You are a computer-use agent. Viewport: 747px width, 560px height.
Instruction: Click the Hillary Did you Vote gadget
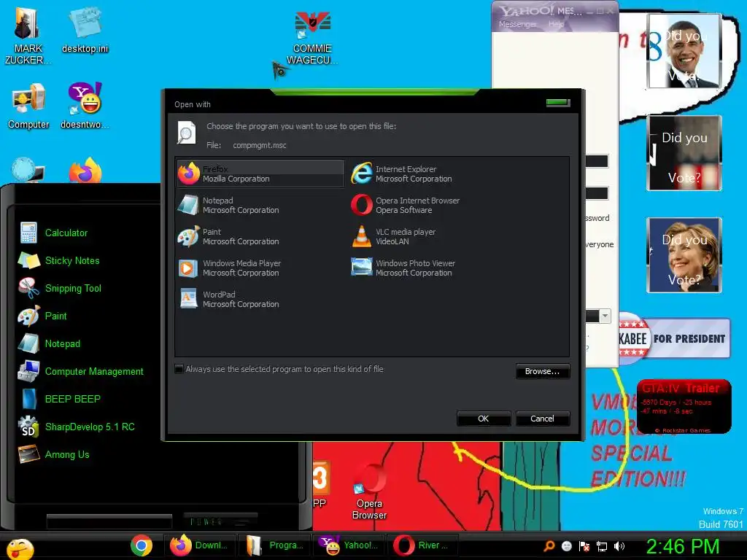(x=684, y=254)
